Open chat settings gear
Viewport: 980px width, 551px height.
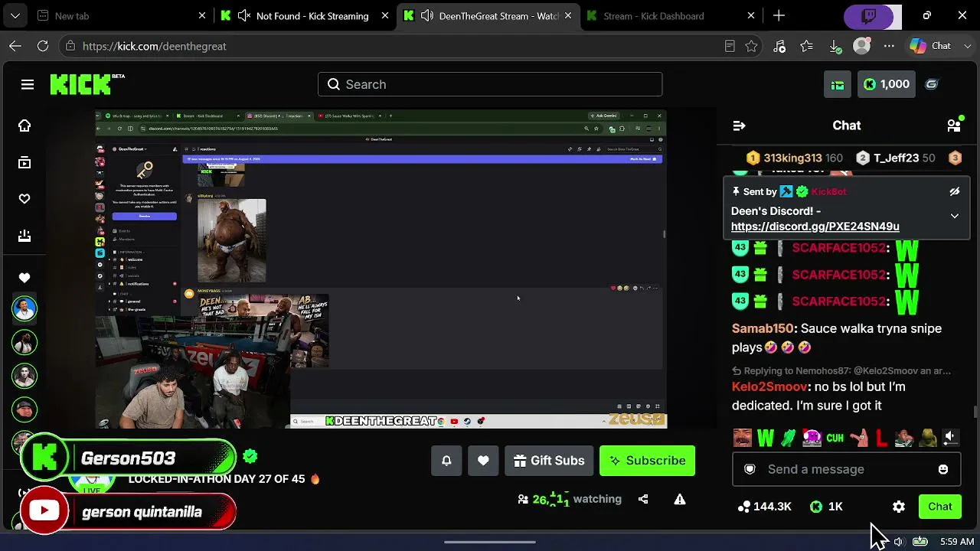click(899, 507)
